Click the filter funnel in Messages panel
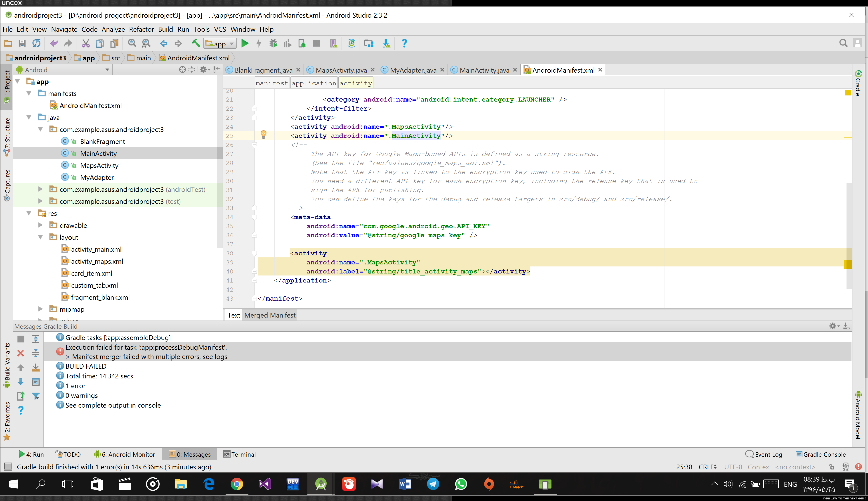868x501 pixels. [35, 396]
